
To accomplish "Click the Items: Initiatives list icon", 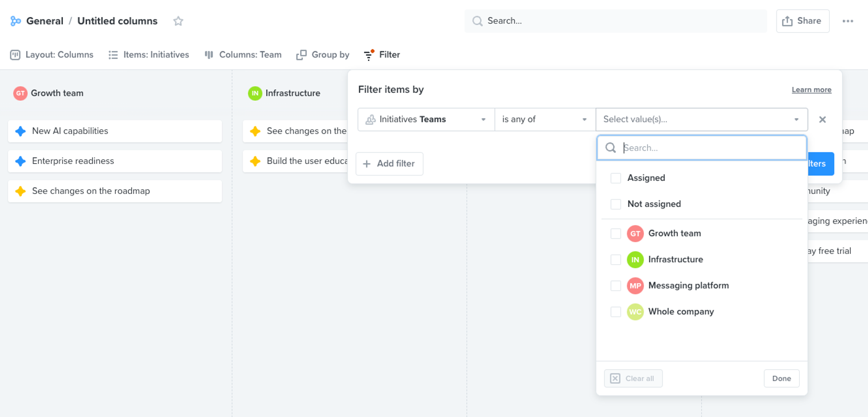I will [x=113, y=55].
